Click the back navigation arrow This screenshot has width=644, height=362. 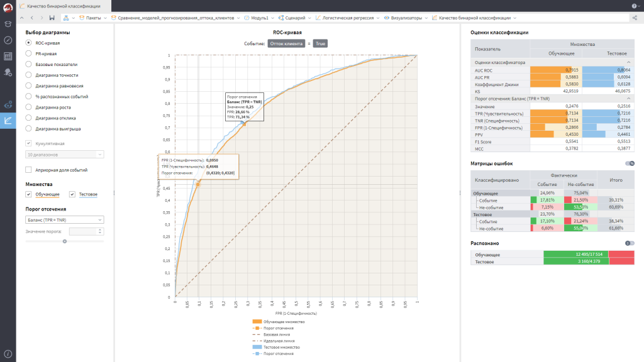pyautogui.click(x=33, y=18)
